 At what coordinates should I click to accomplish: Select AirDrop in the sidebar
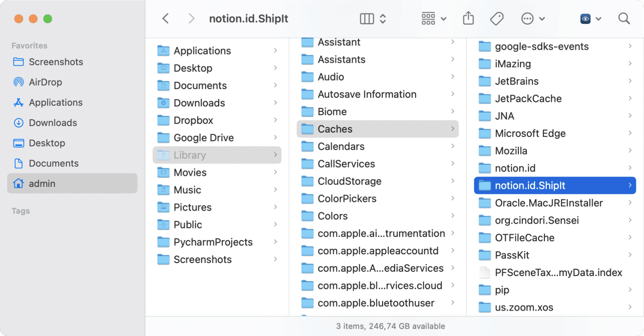click(46, 82)
